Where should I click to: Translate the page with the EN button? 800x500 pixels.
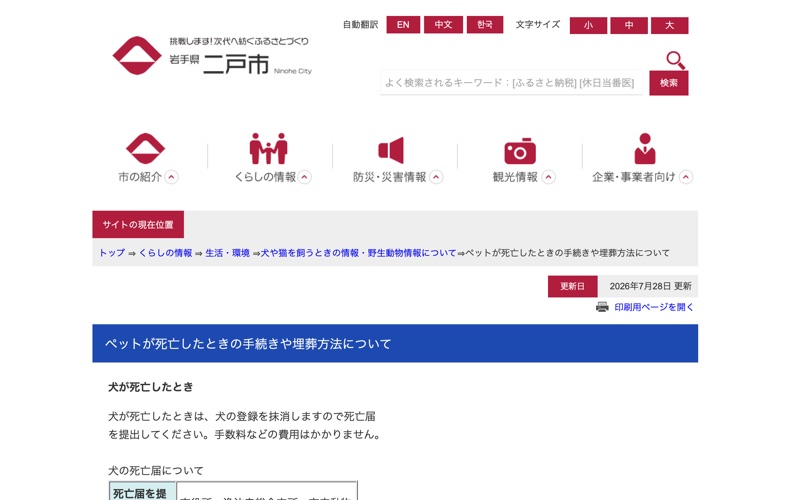tap(403, 24)
